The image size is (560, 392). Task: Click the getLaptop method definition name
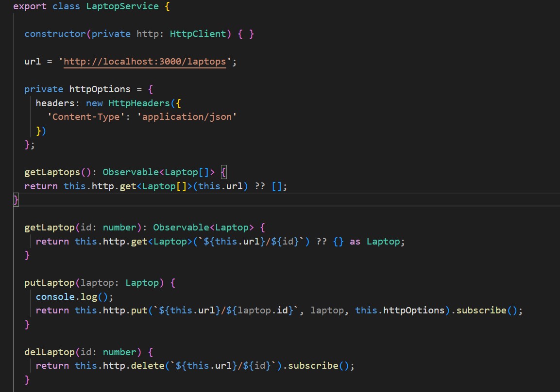point(50,227)
